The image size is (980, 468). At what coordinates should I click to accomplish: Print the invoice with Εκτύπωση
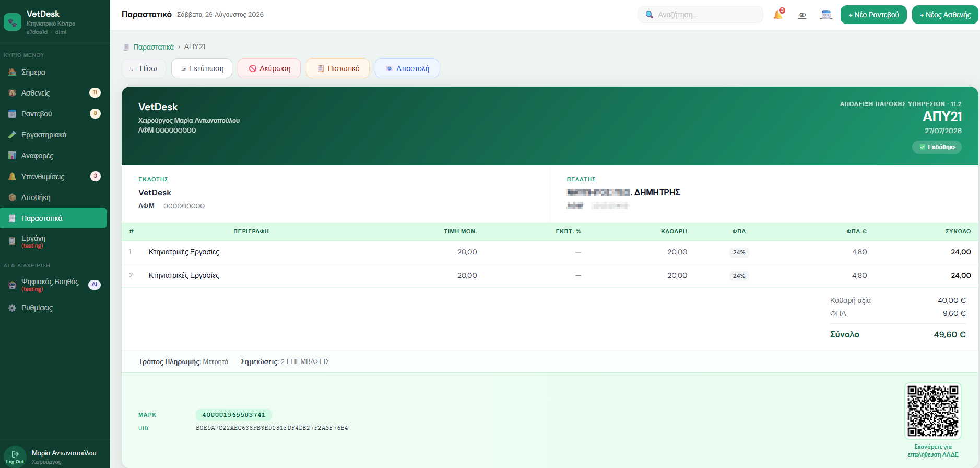click(202, 68)
